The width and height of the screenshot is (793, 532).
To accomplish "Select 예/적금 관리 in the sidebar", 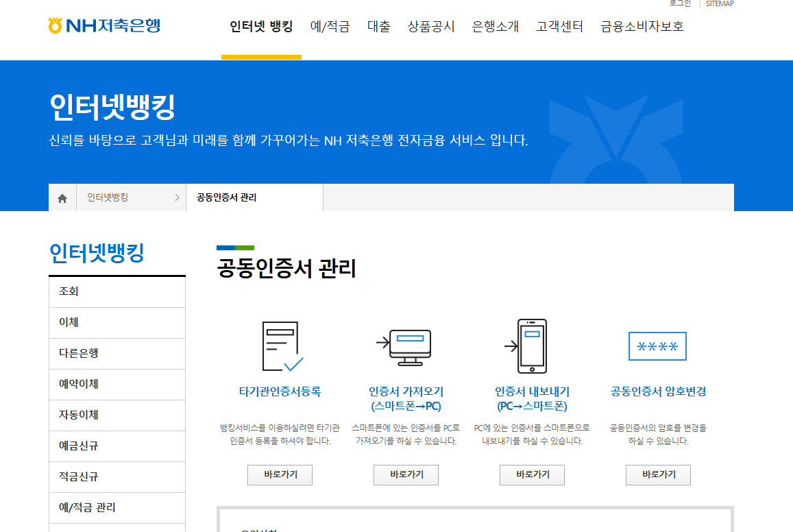I will point(117,508).
